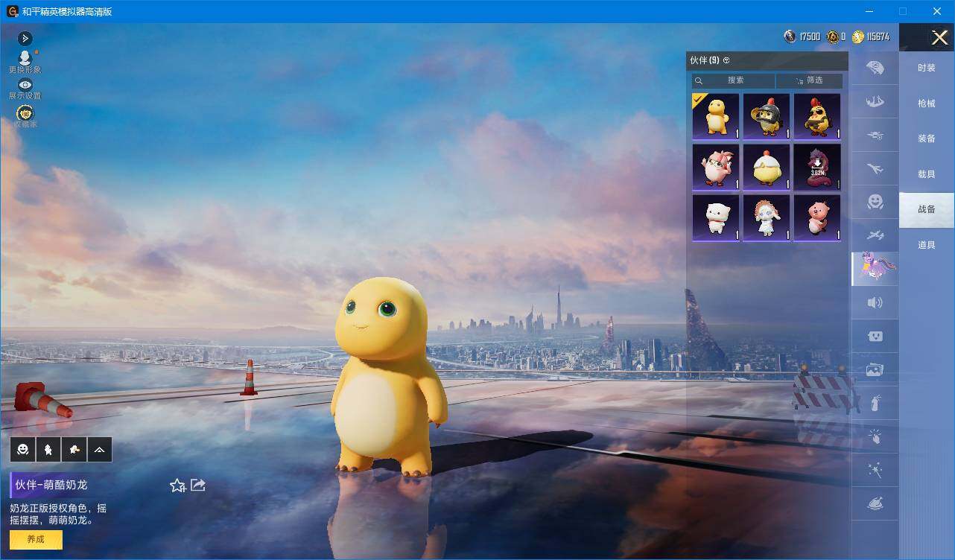Switch to the 时装 tab
Image resolution: width=955 pixels, height=560 pixels.
pyautogui.click(x=927, y=68)
